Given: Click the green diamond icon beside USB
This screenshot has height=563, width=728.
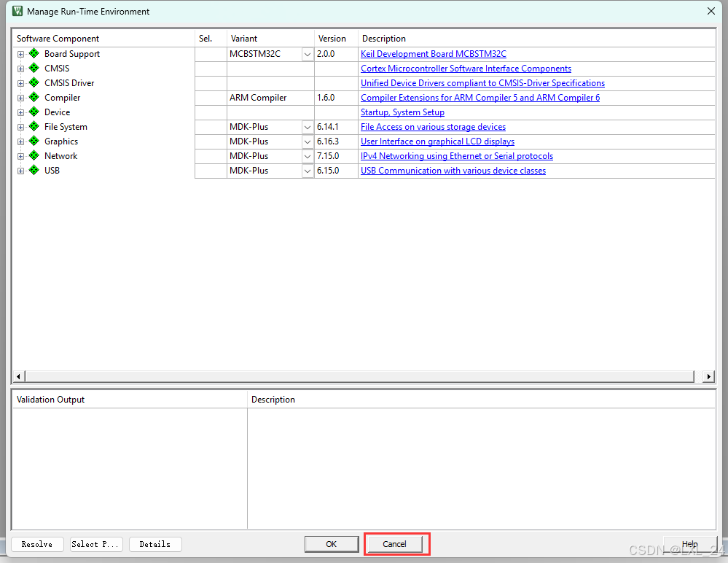Looking at the screenshot, I should pyautogui.click(x=34, y=170).
